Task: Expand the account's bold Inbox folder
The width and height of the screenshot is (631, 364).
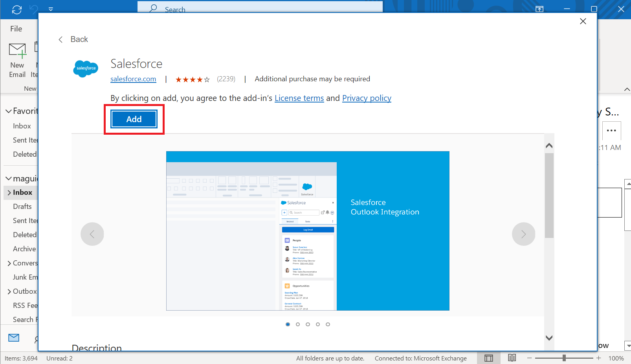Action: point(9,192)
